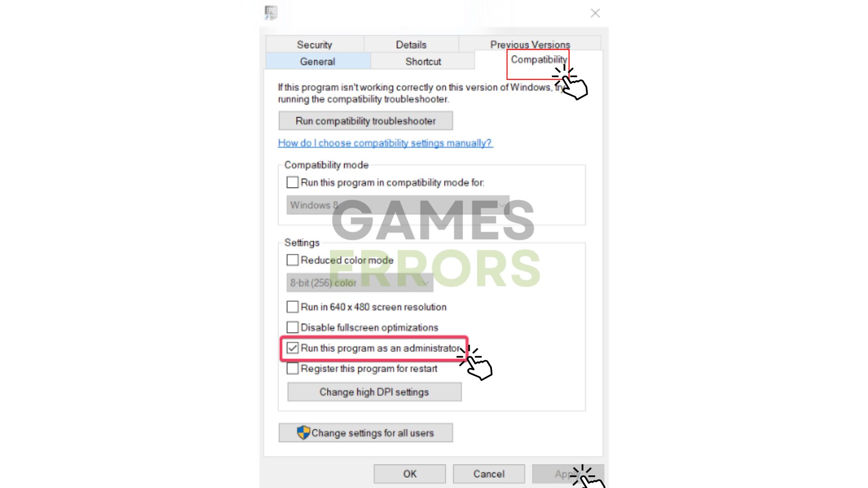Click the Cancel button
Screen dimensions: 868x488
pyautogui.click(x=489, y=473)
